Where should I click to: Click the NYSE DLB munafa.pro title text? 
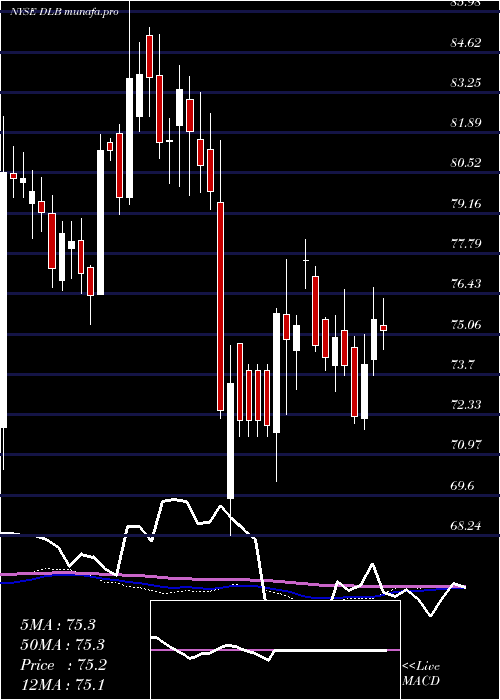pos(65,12)
